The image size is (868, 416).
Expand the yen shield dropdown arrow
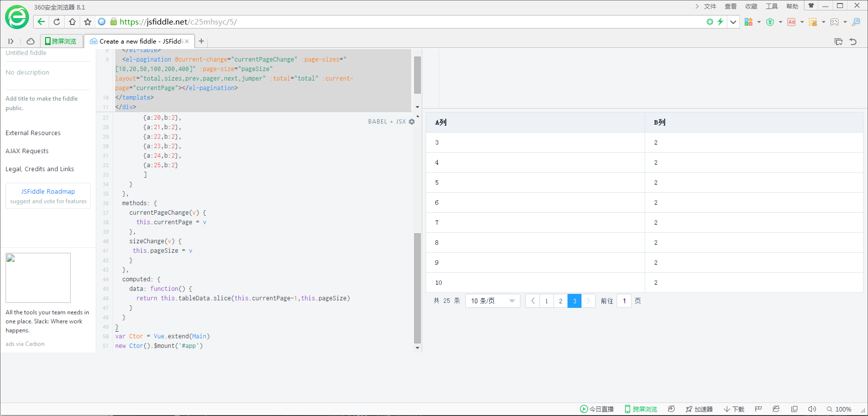coord(780,22)
